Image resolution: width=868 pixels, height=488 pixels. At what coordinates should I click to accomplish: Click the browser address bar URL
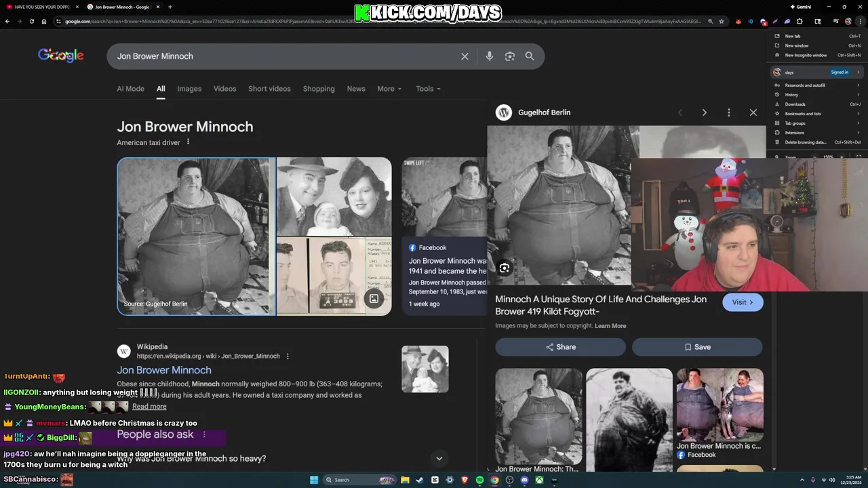point(383,21)
